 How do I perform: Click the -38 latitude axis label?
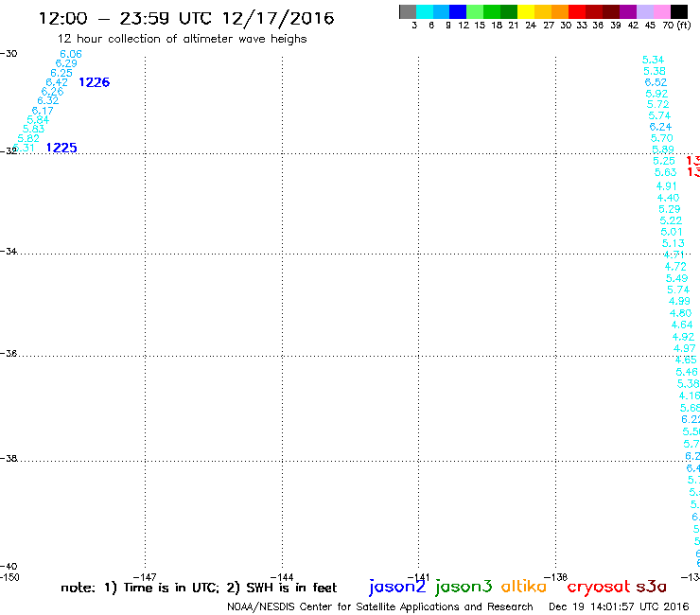click(x=9, y=458)
